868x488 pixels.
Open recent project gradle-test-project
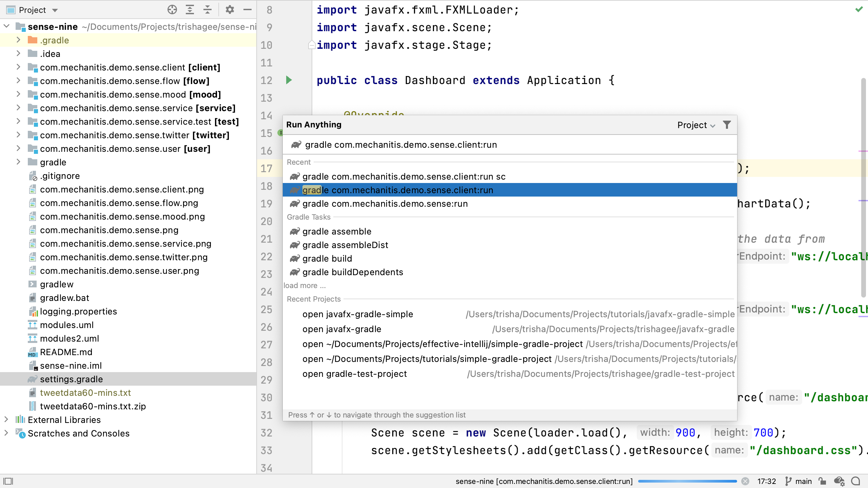[510, 374]
